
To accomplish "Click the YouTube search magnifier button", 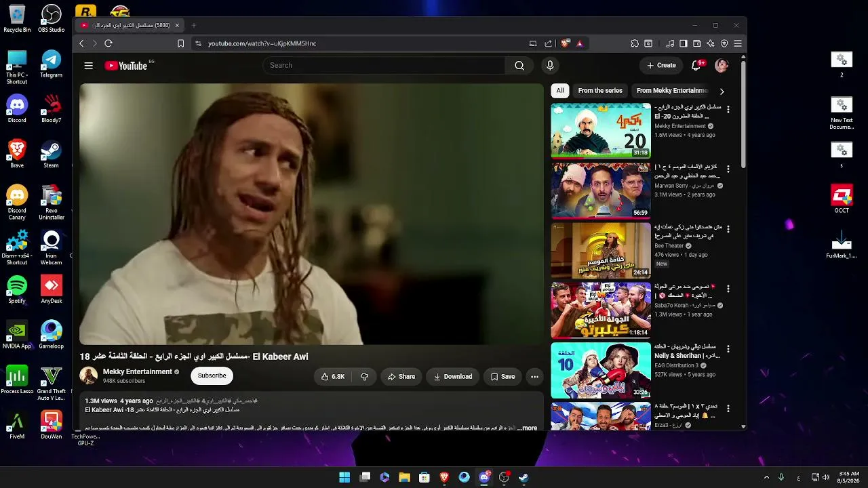I will pos(519,66).
